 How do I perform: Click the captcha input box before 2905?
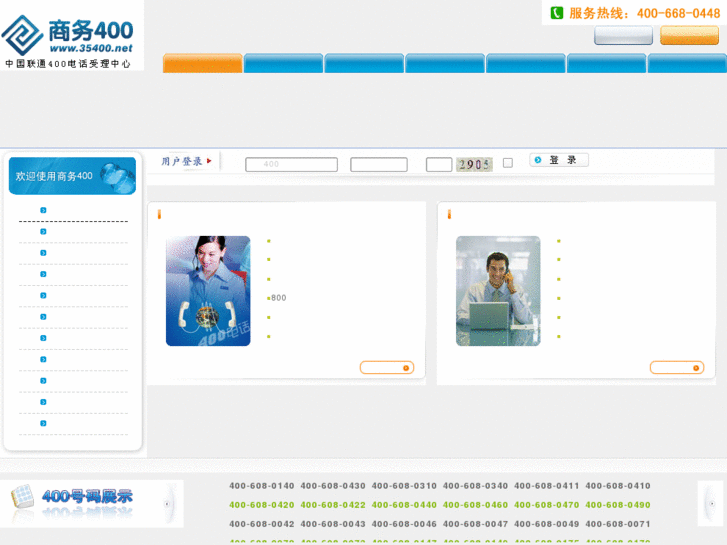(439, 164)
